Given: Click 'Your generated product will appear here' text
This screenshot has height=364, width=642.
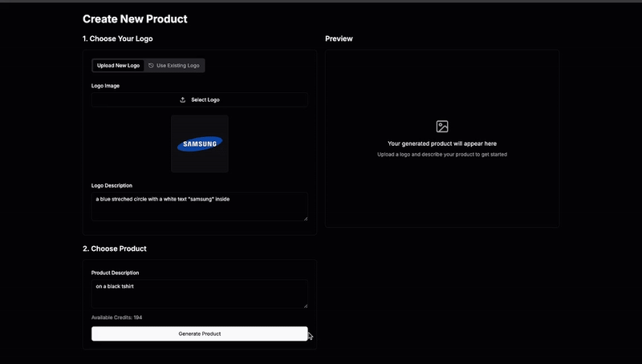Looking at the screenshot, I should tap(442, 144).
